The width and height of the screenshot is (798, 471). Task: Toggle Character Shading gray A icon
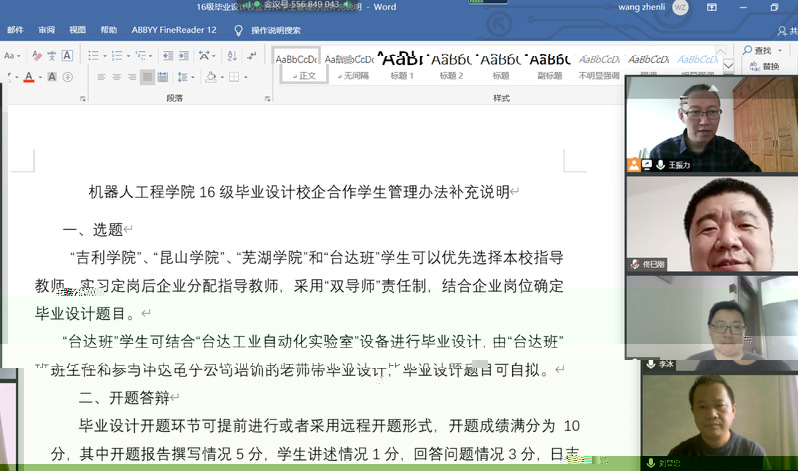coord(52,77)
